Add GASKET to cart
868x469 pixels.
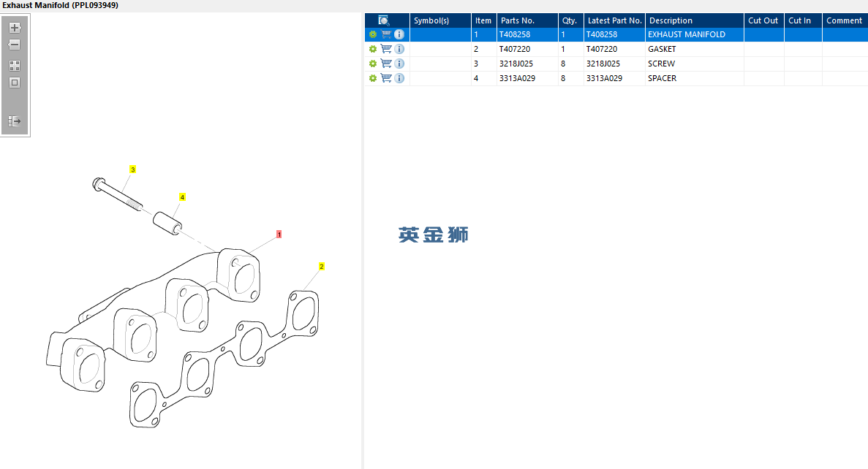click(x=386, y=49)
